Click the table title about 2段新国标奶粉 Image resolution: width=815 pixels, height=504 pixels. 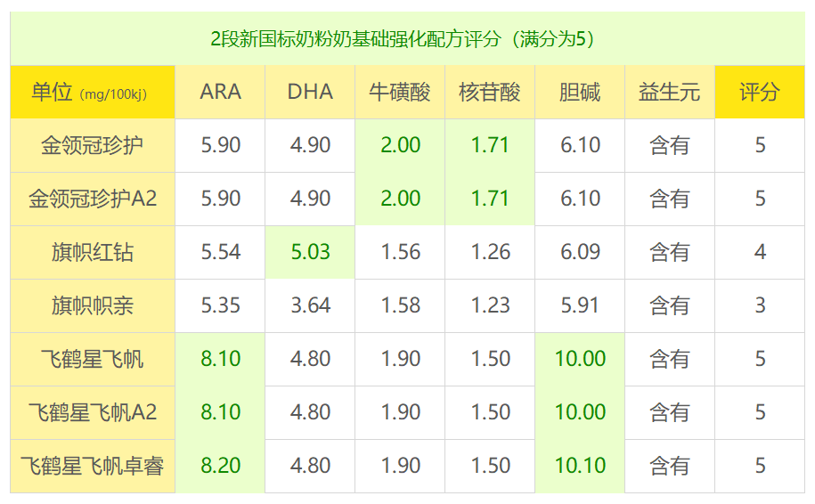click(403, 39)
